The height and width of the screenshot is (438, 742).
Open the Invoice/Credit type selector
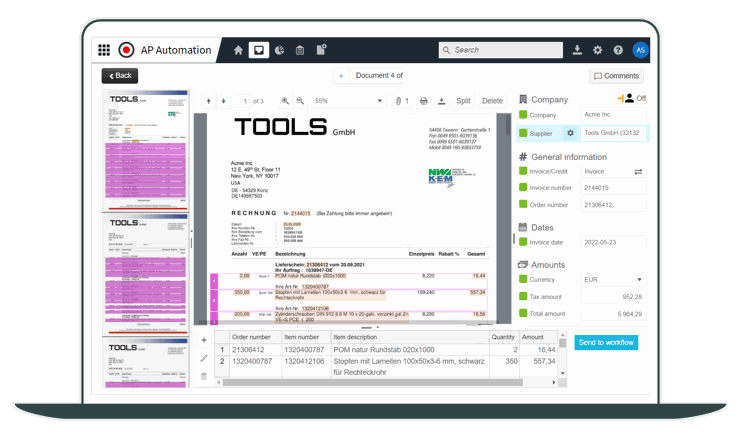click(x=613, y=171)
